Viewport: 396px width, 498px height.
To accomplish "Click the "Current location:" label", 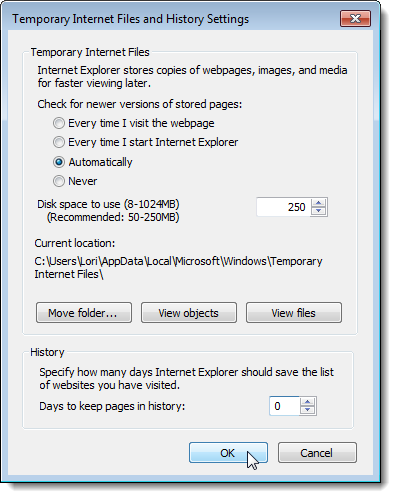I will (x=75, y=243).
